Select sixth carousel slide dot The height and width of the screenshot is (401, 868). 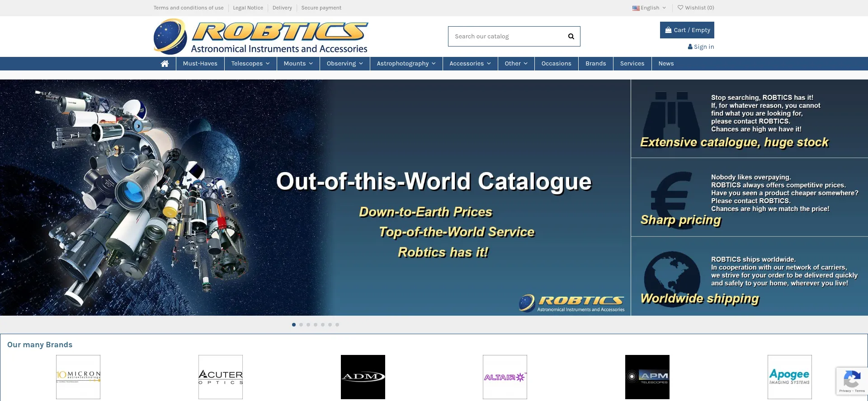pyautogui.click(x=330, y=325)
